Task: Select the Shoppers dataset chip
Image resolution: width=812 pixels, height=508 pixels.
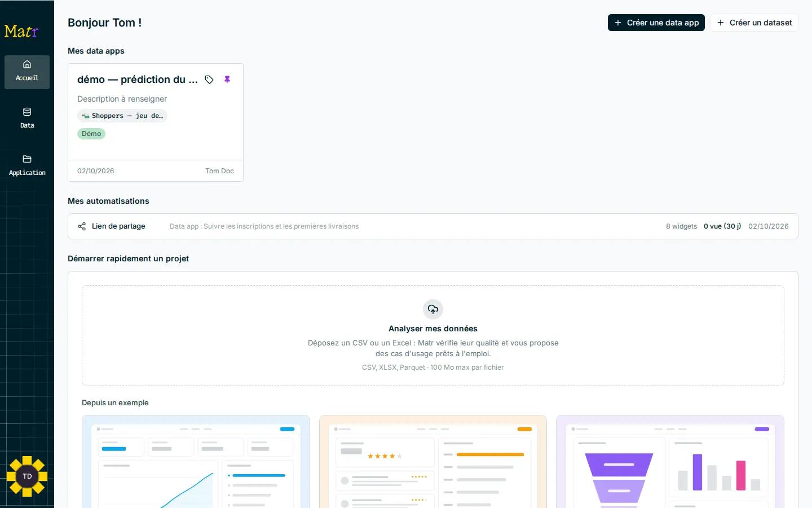Action: click(x=122, y=116)
